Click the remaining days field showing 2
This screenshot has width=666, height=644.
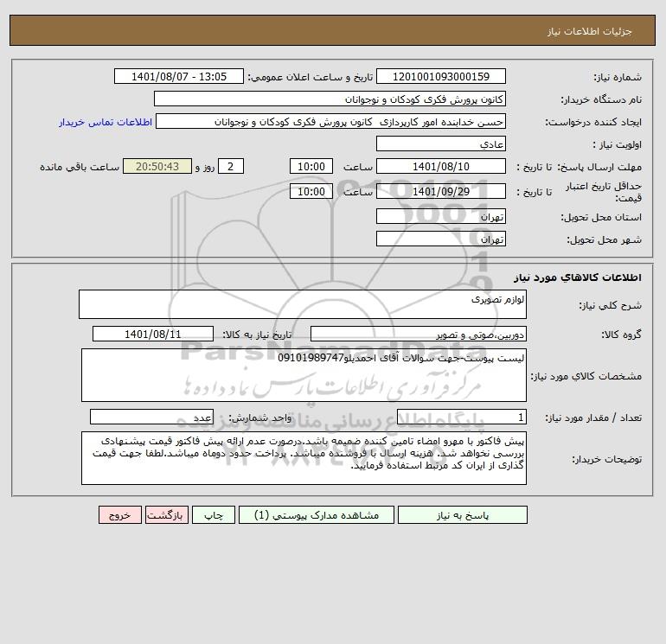coord(231,167)
